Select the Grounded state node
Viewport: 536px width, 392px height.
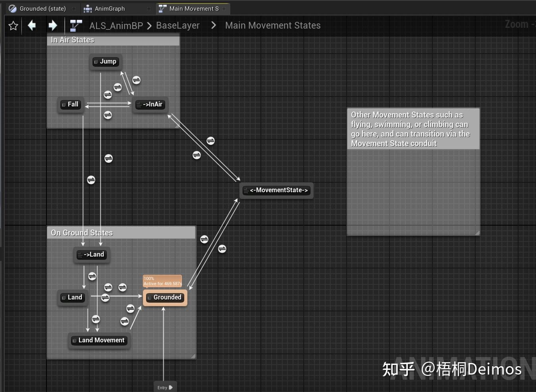pos(165,297)
